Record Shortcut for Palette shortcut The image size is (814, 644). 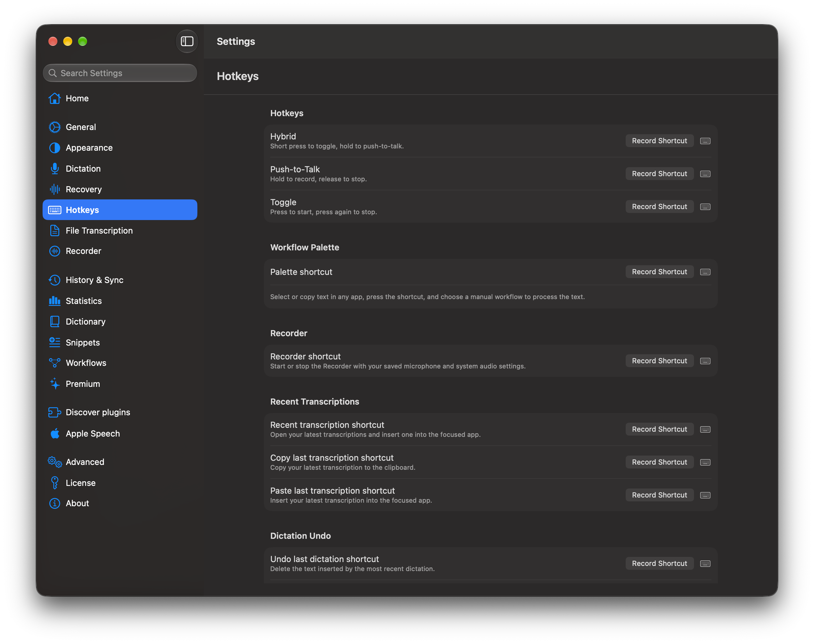pyautogui.click(x=659, y=271)
